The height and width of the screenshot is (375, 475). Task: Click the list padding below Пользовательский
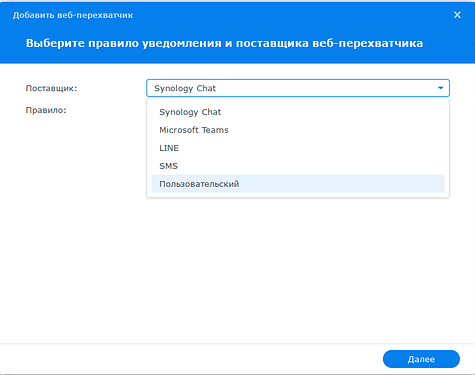point(298,195)
